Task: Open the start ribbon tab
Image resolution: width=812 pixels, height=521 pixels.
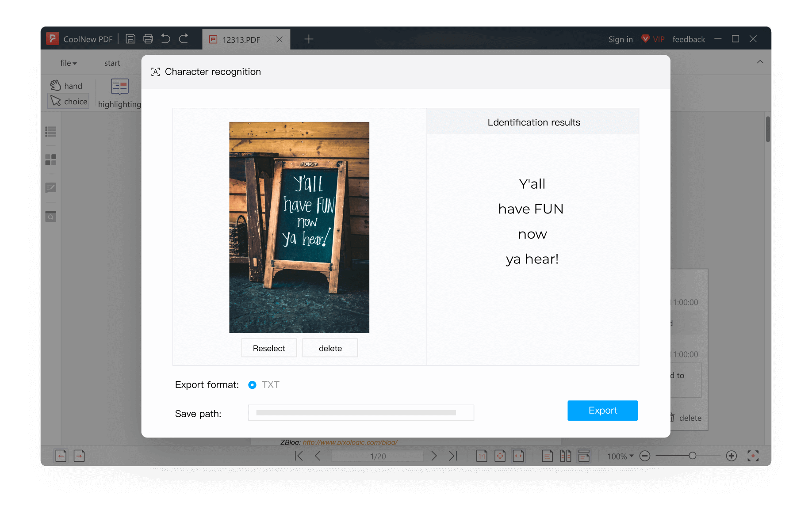Action: pyautogui.click(x=112, y=63)
